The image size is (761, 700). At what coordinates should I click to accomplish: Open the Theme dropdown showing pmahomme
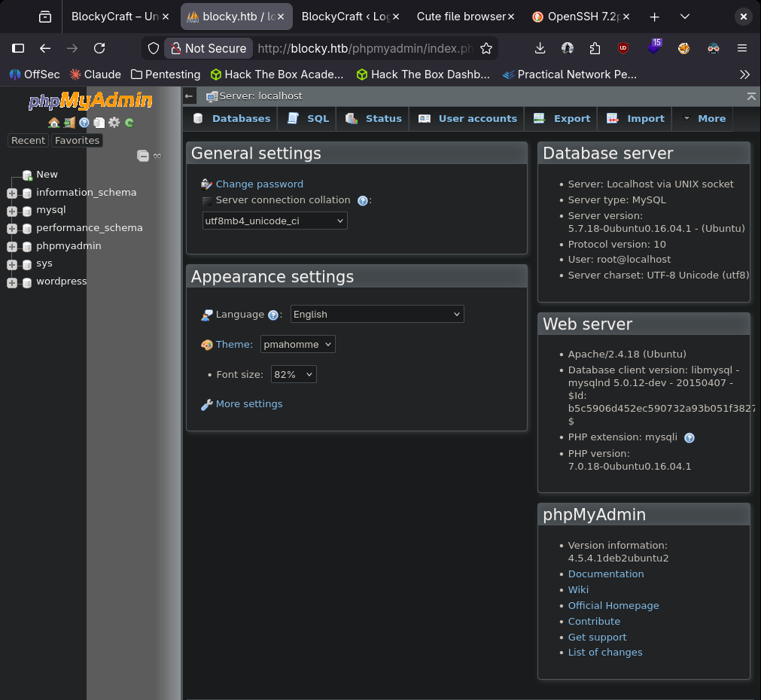coord(297,345)
